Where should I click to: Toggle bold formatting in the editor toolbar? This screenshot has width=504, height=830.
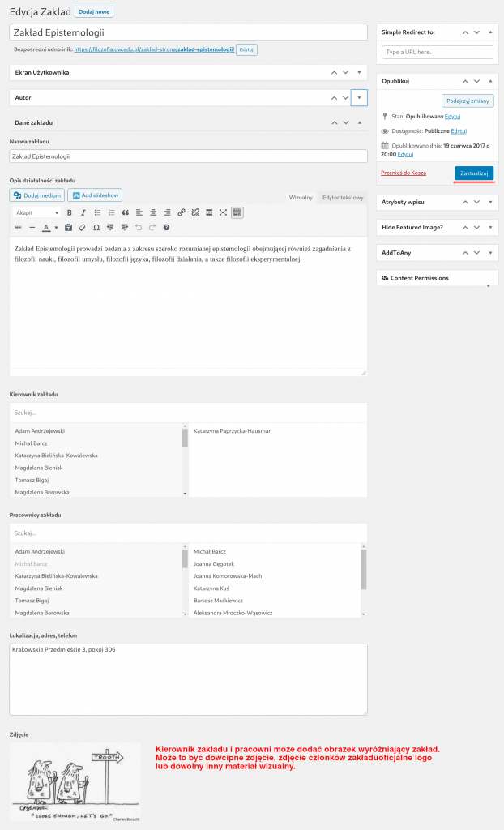[69, 212]
